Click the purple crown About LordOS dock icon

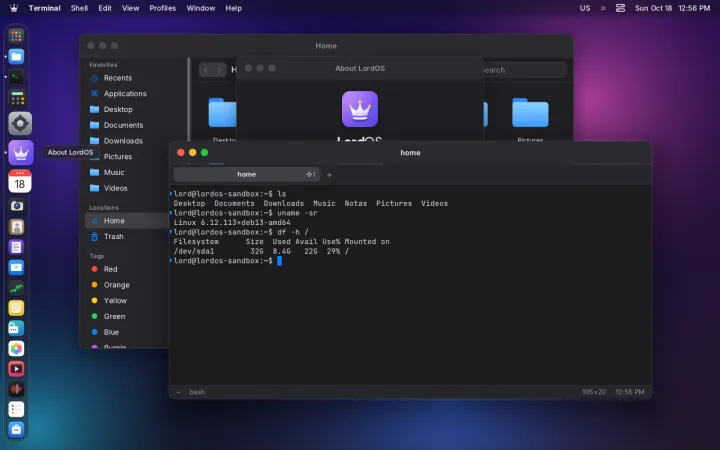click(x=21, y=152)
